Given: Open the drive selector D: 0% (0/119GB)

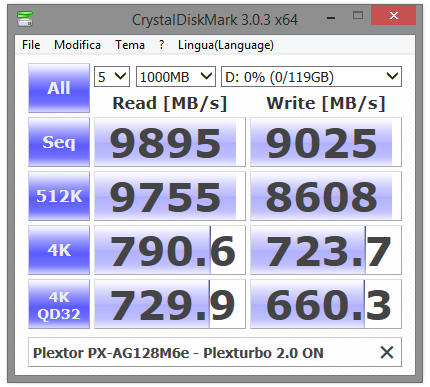Looking at the screenshot, I should tap(311, 77).
